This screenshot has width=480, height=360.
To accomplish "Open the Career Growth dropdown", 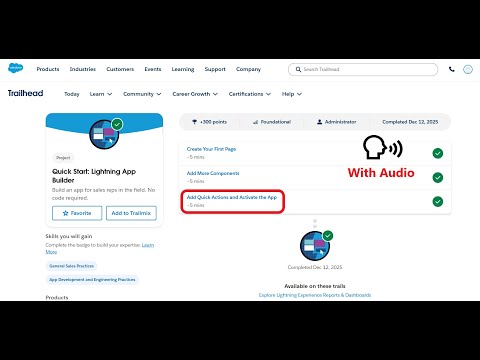I will [195, 94].
